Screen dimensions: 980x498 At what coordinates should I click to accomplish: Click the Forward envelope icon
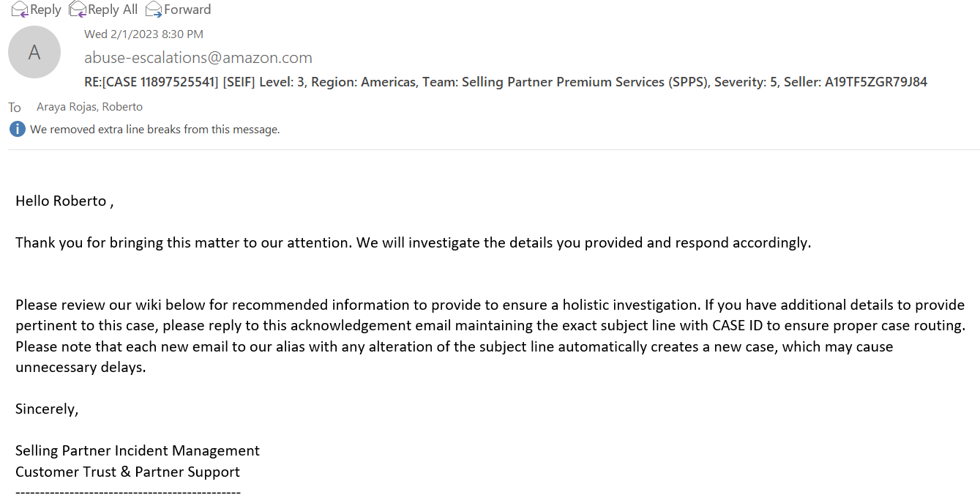pyautogui.click(x=154, y=10)
